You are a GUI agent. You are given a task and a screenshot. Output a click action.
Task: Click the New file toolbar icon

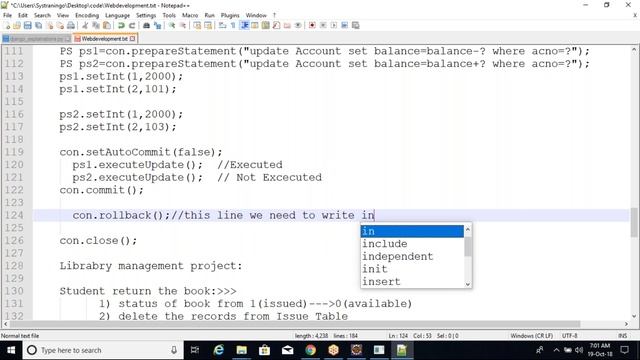pyautogui.click(x=7, y=25)
